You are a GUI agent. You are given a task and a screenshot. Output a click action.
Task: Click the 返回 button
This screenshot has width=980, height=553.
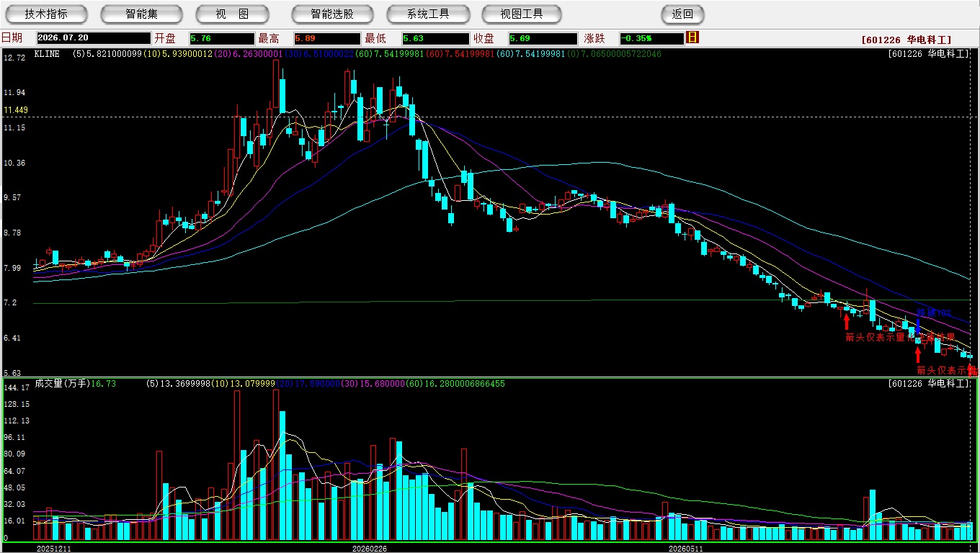[x=682, y=14]
